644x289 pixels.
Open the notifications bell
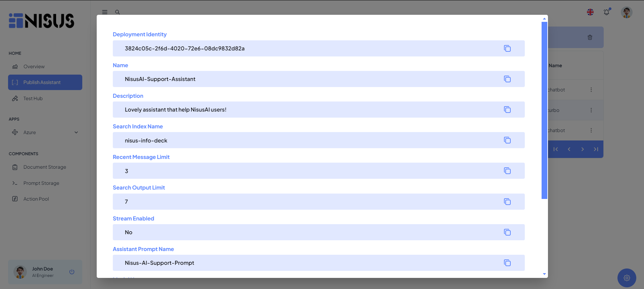(606, 12)
